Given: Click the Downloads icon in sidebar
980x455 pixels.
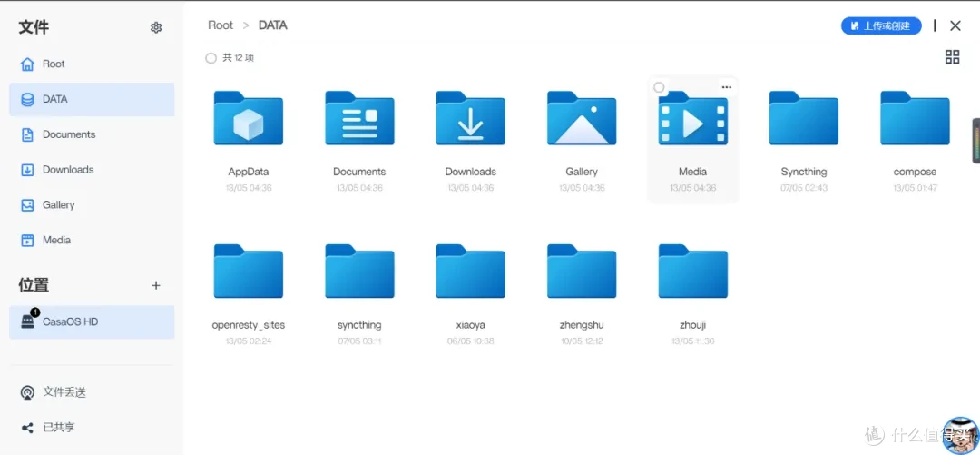Looking at the screenshot, I should click(x=27, y=170).
